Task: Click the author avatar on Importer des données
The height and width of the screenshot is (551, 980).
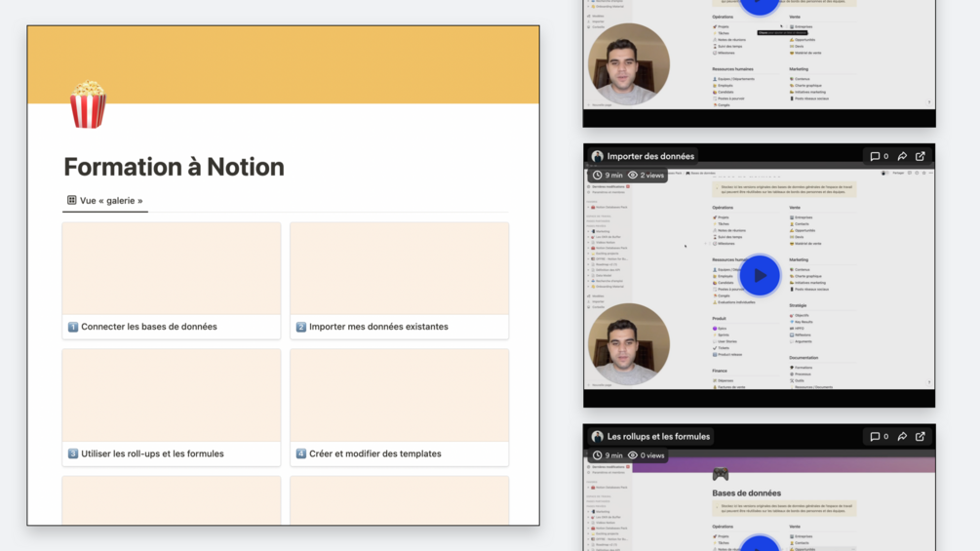Action: 598,156
